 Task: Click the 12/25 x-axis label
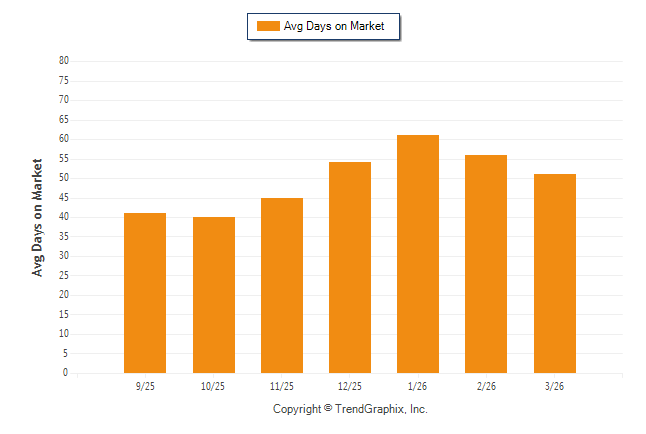pyautogui.click(x=350, y=386)
